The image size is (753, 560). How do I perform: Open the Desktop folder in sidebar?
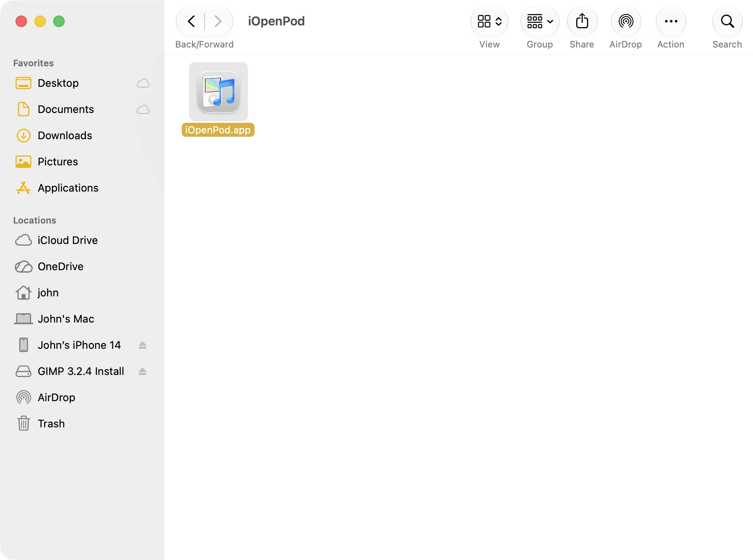pos(82,83)
